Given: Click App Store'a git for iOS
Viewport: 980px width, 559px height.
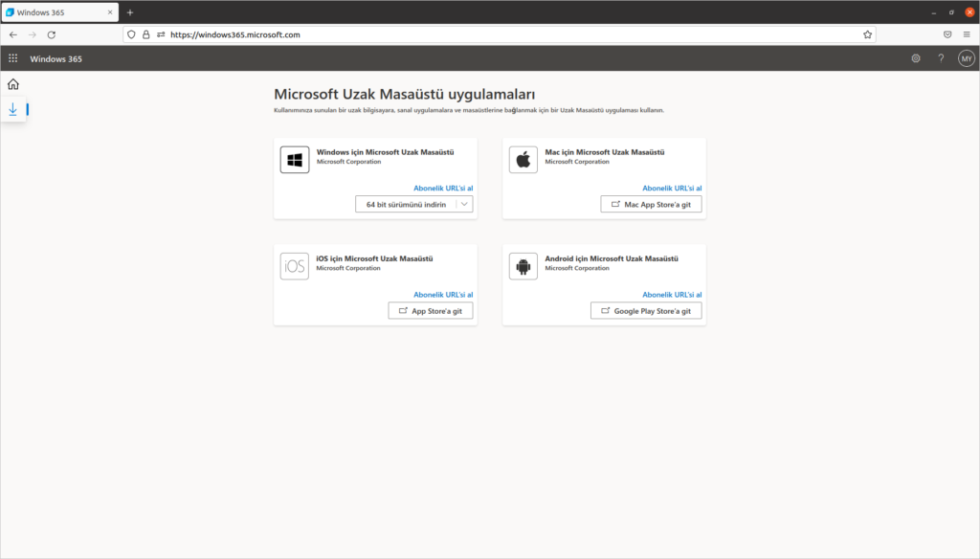Looking at the screenshot, I should (x=431, y=311).
